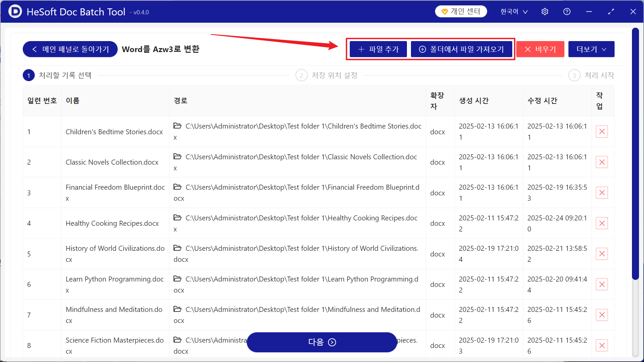
Task: Remove Children's Bedtime Stories.docx with red X
Action: click(602, 132)
